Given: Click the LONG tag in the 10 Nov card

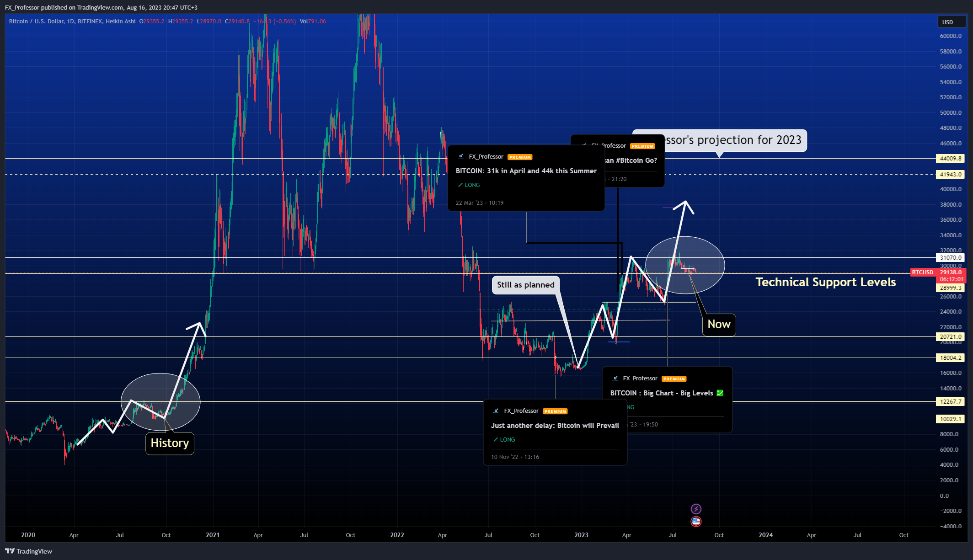Looking at the screenshot, I should [504, 440].
